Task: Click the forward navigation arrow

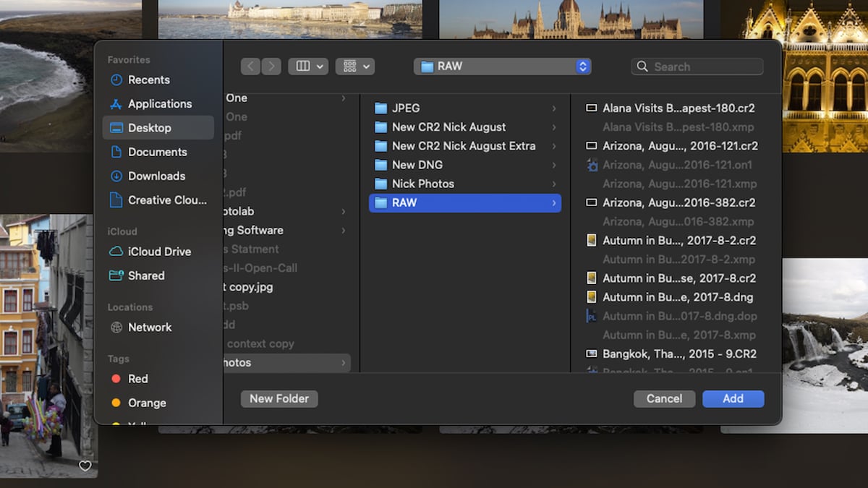Action: click(x=271, y=66)
